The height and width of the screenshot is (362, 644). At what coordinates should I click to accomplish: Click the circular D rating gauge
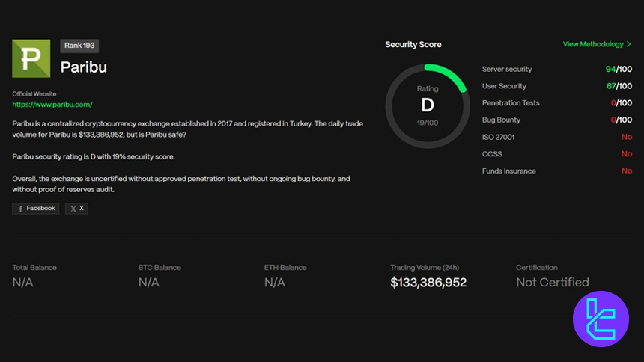point(427,105)
